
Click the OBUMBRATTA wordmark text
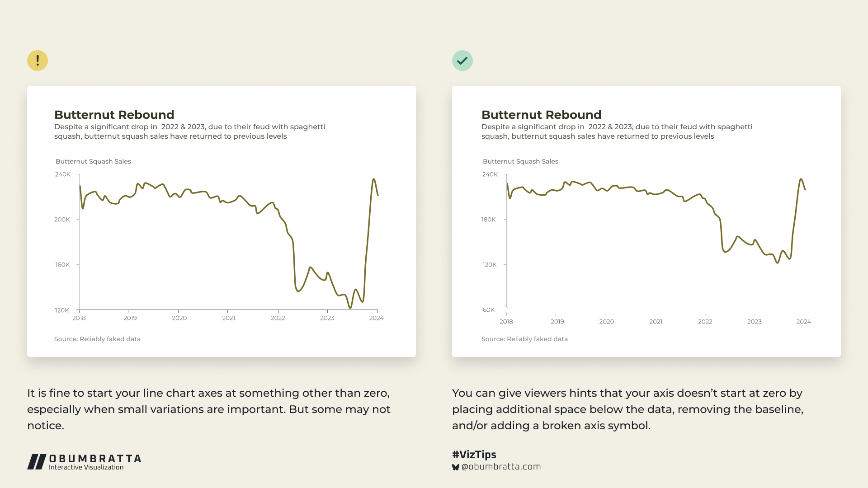coord(95,459)
